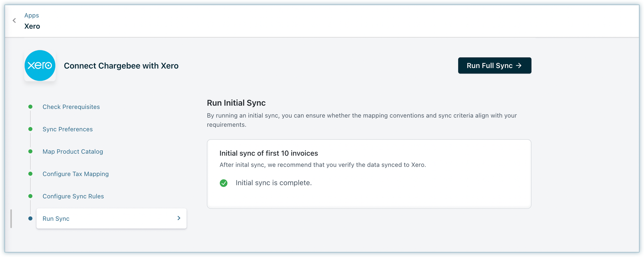Click the Initial sync of first 10 invoices card

click(x=369, y=174)
